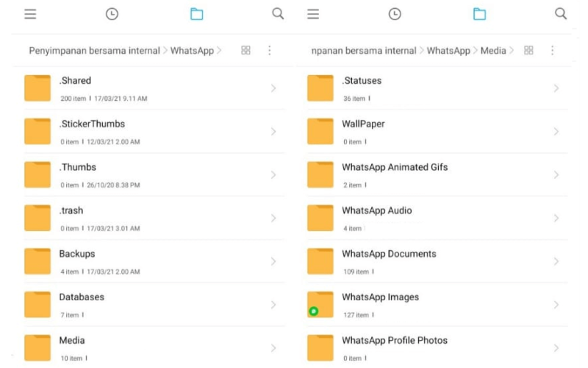Viewport: 588px width, 368px height.
Task: Click "127 item" count under WhatsApp Images
Action: [356, 315]
